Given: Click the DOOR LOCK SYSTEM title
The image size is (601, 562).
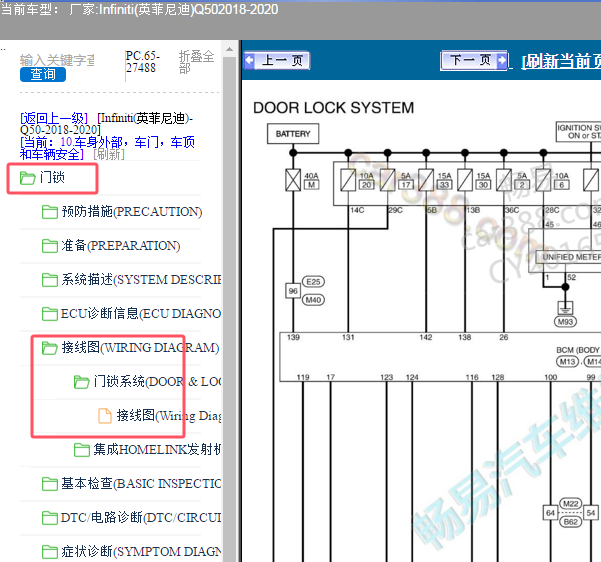Looking at the screenshot, I should click(x=333, y=108).
